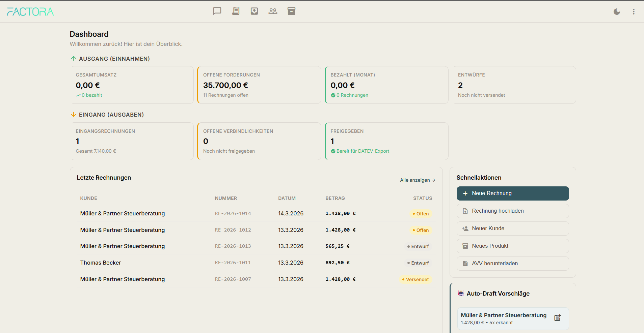Click the Factora logo
The width and height of the screenshot is (644, 333).
(30, 12)
